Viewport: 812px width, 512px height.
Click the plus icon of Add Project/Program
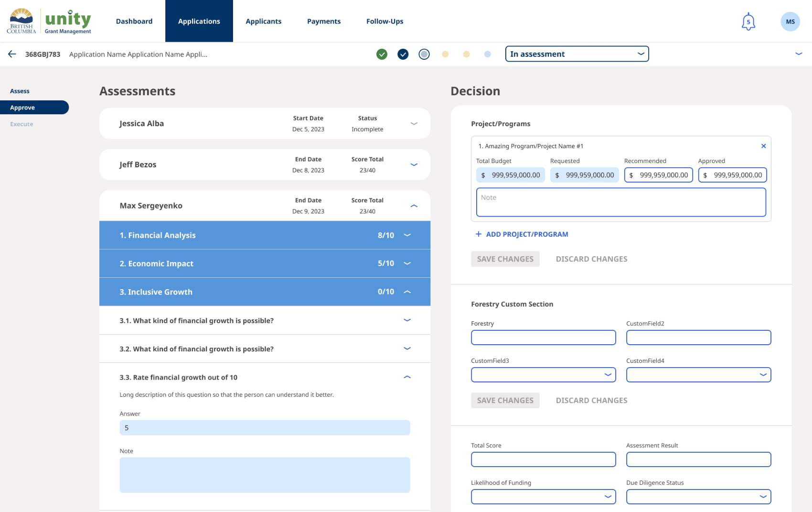(478, 234)
